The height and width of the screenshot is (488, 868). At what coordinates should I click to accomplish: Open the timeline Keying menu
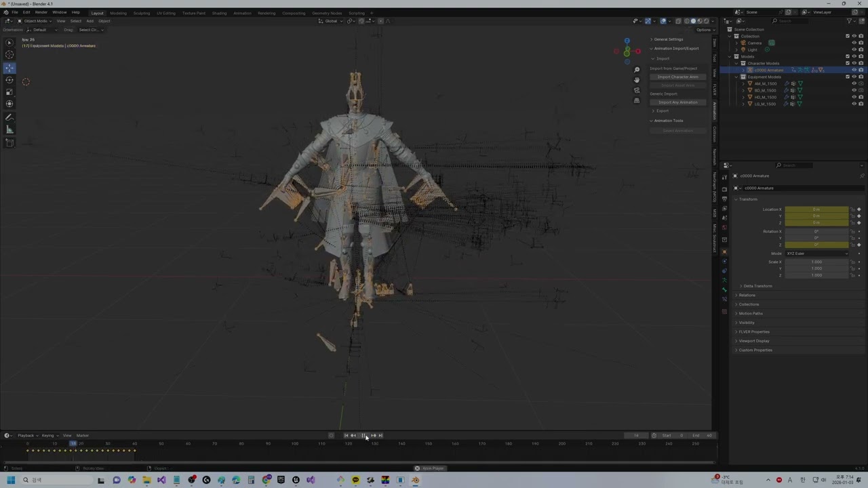click(49, 435)
